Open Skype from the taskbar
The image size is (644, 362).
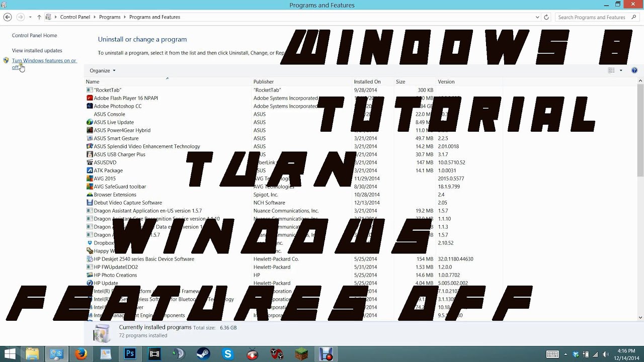coord(228,354)
